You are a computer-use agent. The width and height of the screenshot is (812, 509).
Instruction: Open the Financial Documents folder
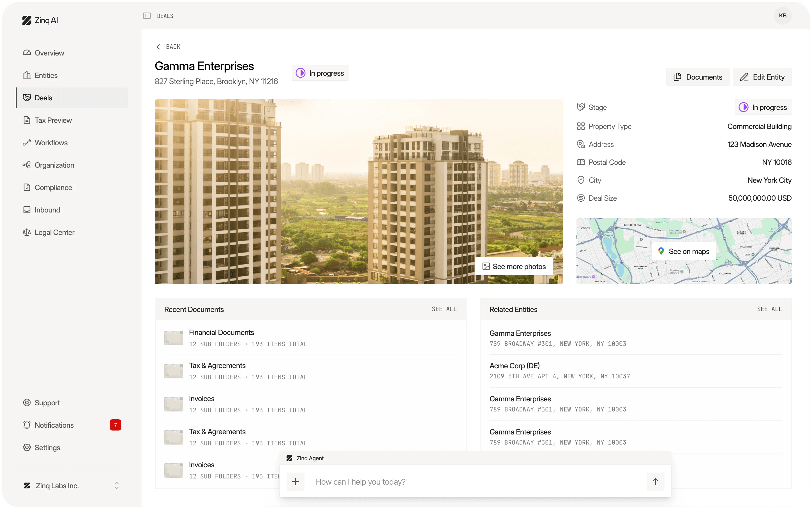click(x=310, y=338)
